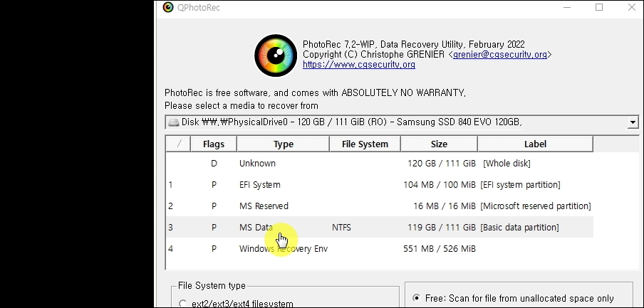
Task: Click the QPhotoRec title bar eye icon
Action: pyautogui.click(x=168, y=7)
